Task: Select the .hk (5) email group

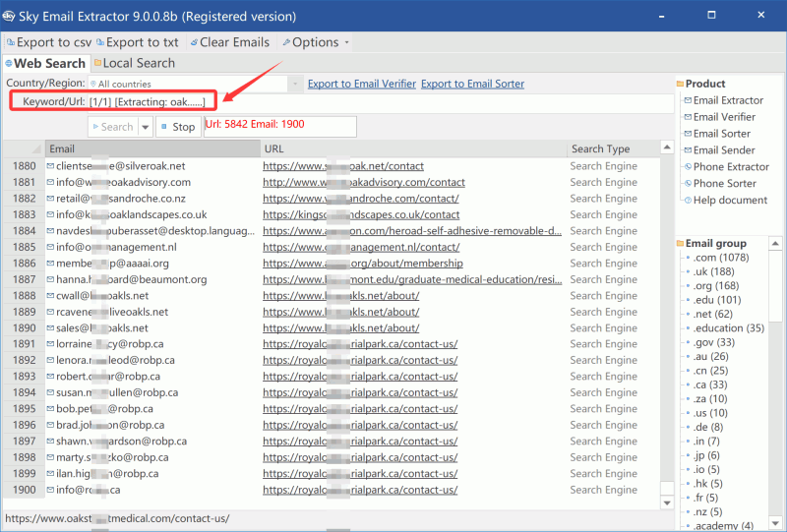Action: click(x=707, y=483)
